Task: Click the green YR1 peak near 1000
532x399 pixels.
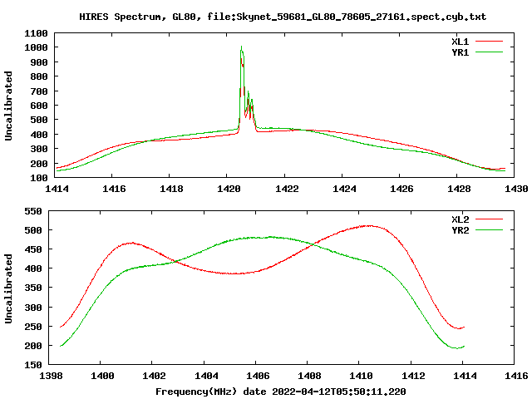Action: (242, 47)
